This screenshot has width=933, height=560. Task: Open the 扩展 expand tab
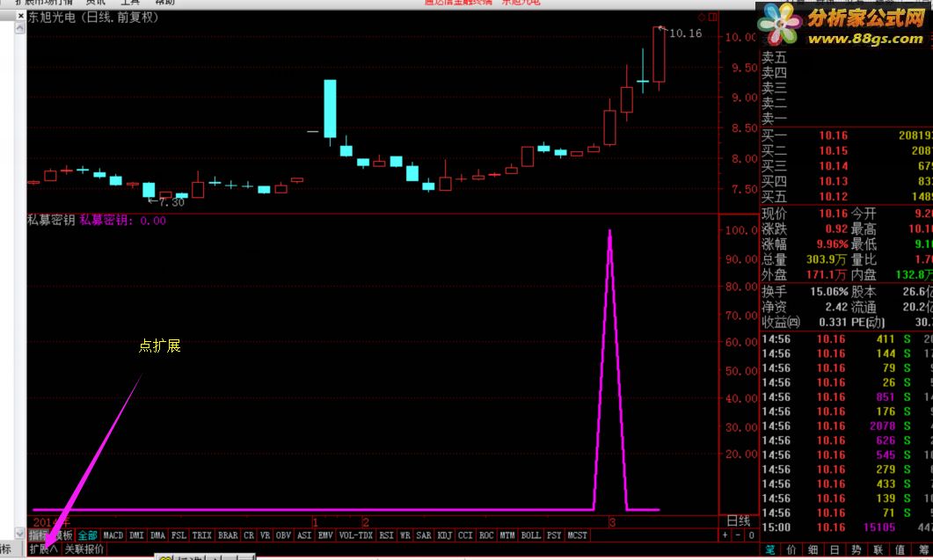point(43,549)
